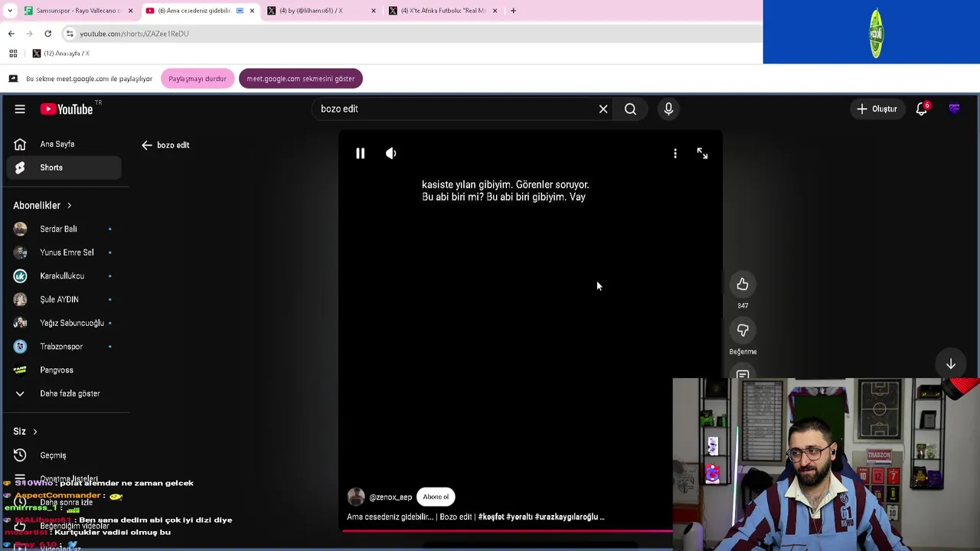Click the #yeraltı hashtag
980x551 pixels.
(x=519, y=517)
